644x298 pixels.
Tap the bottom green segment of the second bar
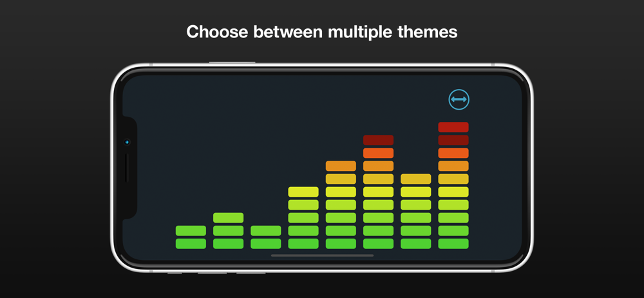(x=228, y=243)
